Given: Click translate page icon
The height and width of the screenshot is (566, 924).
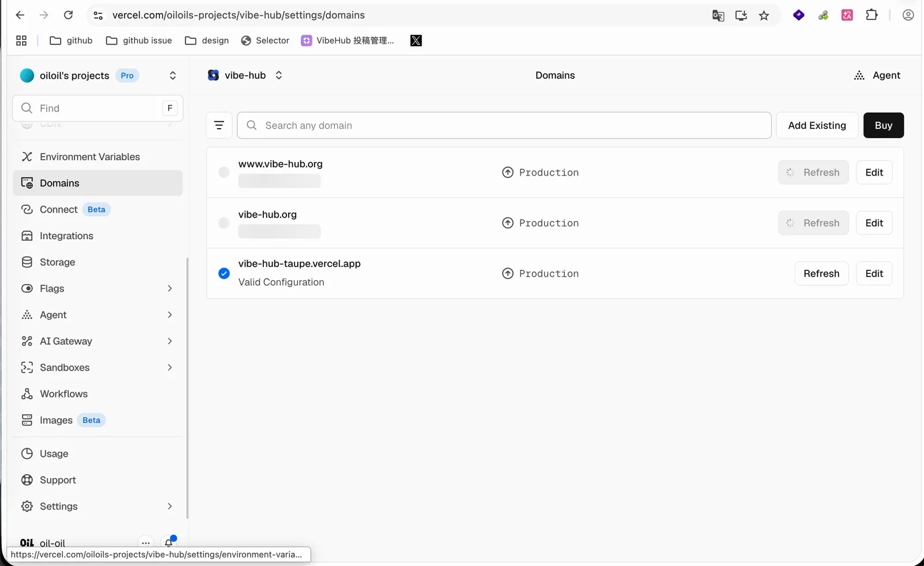Looking at the screenshot, I should [718, 16].
